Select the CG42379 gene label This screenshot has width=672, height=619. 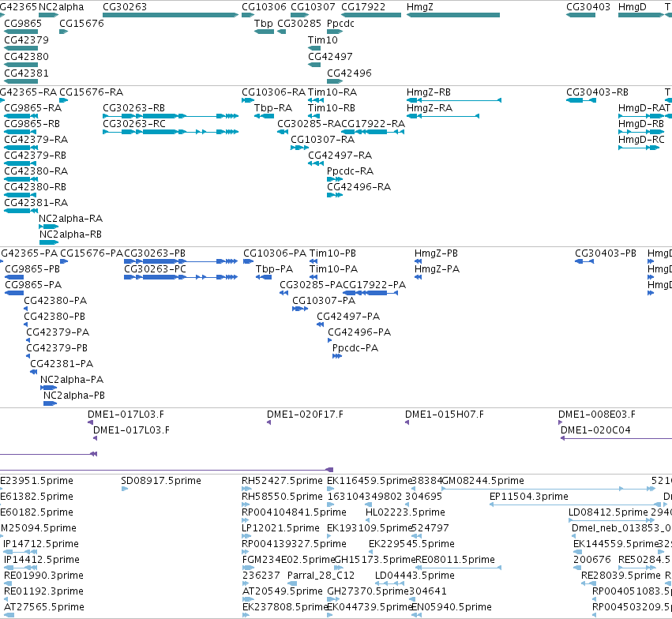tap(27, 40)
